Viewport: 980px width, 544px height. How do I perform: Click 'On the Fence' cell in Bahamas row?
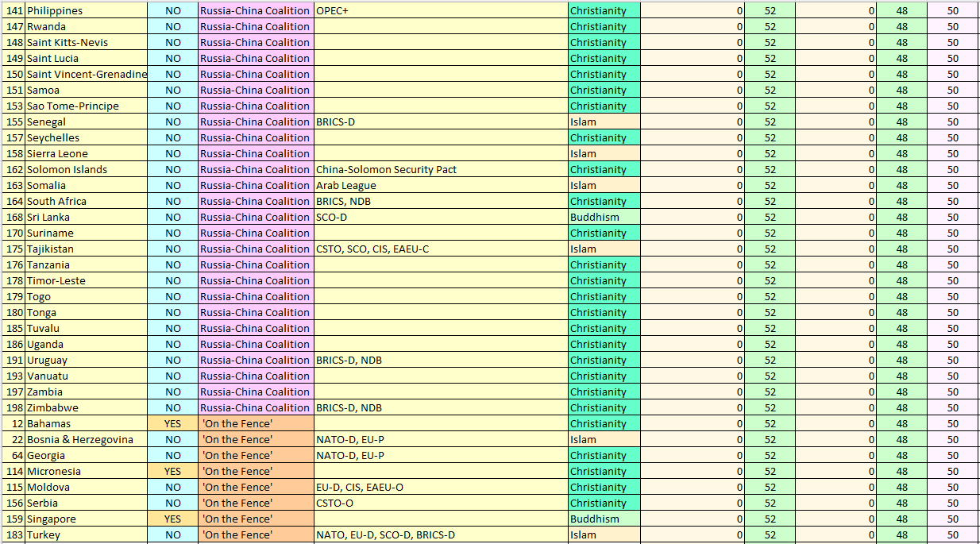(x=256, y=424)
